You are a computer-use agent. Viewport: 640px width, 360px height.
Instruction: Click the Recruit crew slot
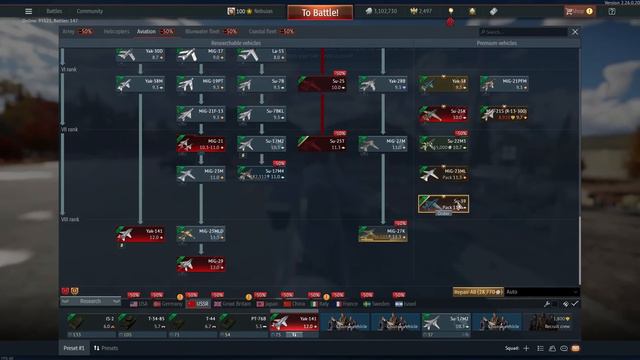(x=549, y=322)
